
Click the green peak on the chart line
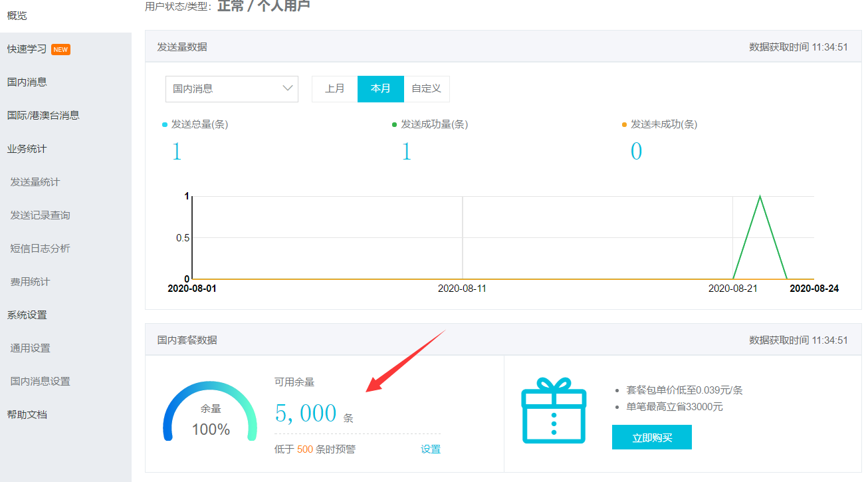[x=760, y=197]
